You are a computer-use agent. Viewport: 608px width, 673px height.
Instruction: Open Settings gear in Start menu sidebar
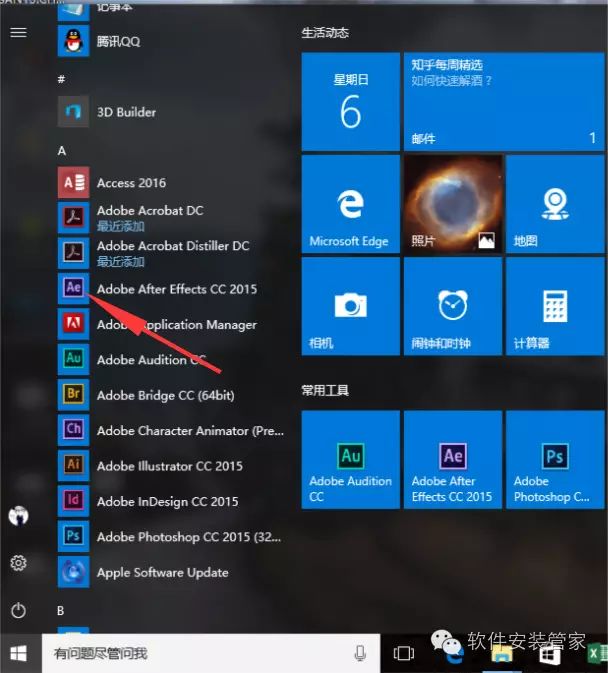[x=18, y=563]
